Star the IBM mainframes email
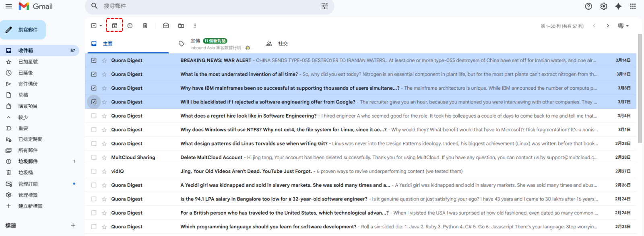Screen dimensions: 644x236 tap(104, 88)
